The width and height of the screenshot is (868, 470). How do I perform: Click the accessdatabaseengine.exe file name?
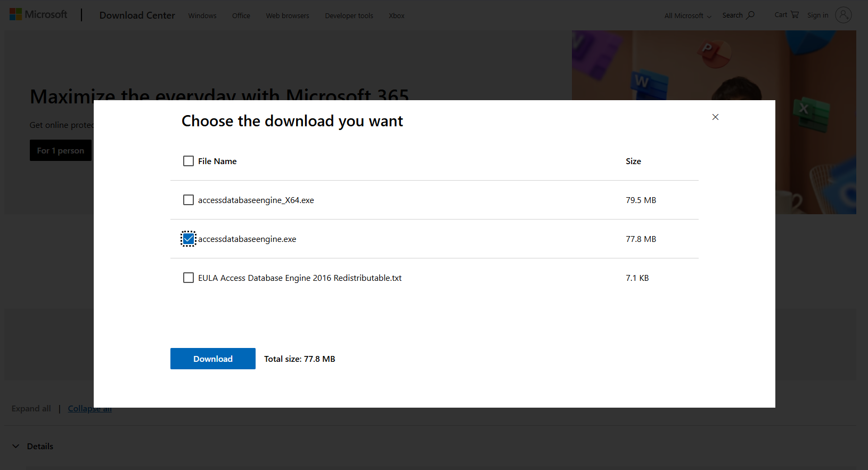(x=247, y=239)
